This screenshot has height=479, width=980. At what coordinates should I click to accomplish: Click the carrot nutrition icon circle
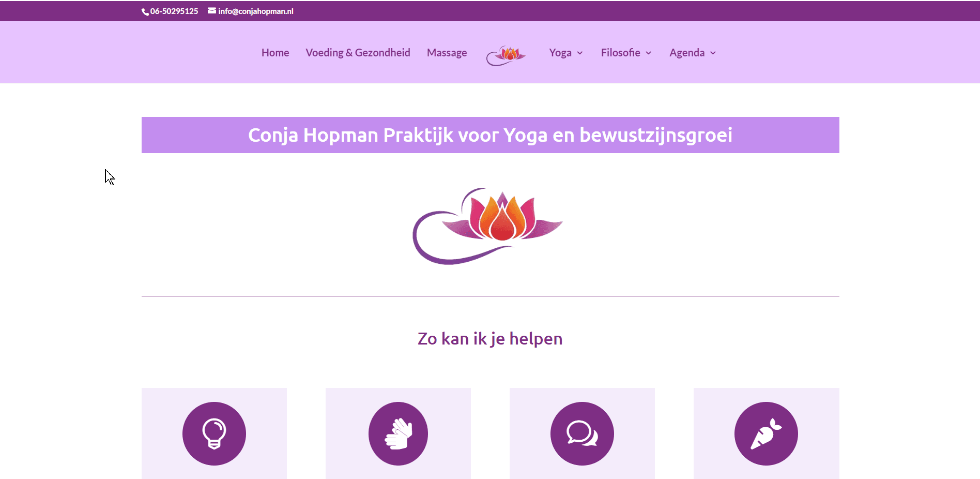click(x=766, y=433)
